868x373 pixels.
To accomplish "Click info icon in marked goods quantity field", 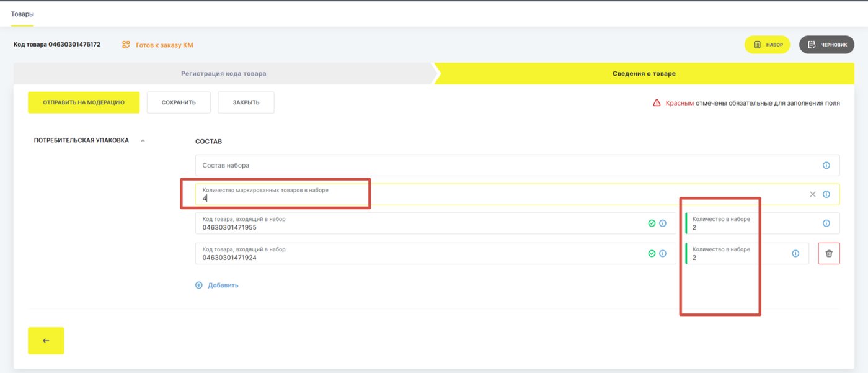I will point(826,194).
